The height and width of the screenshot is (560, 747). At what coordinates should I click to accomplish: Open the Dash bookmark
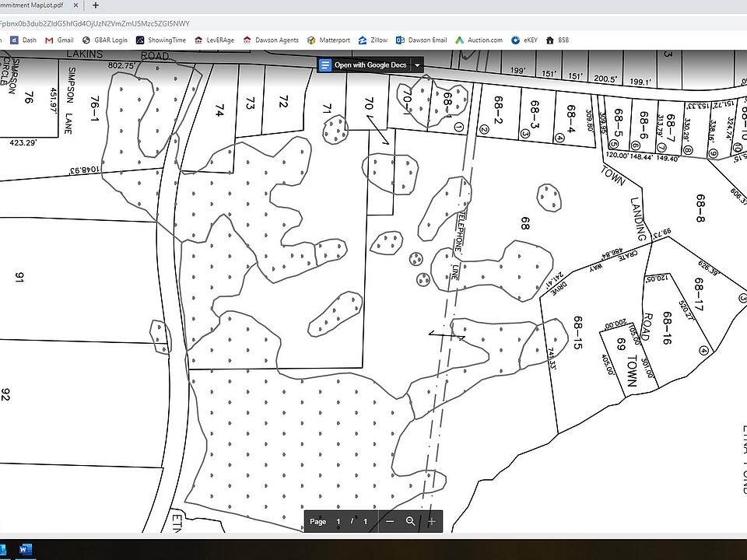pyautogui.click(x=23, y=40)
